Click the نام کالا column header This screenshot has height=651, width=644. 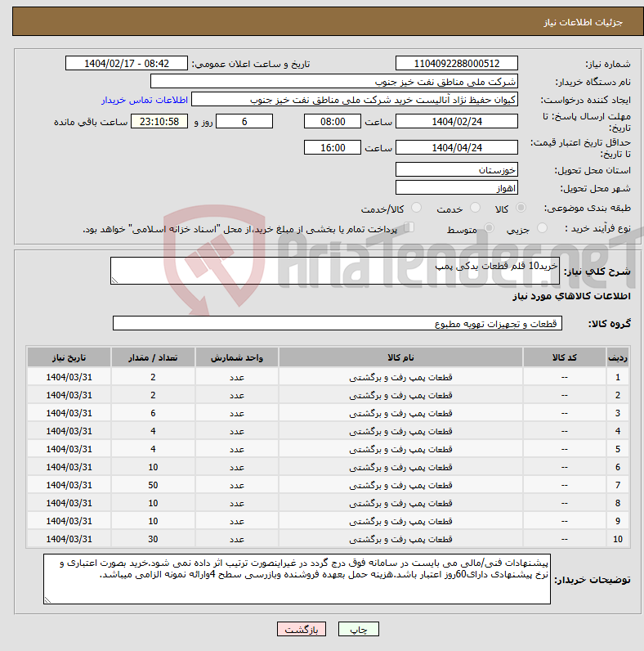coord(400,357)
